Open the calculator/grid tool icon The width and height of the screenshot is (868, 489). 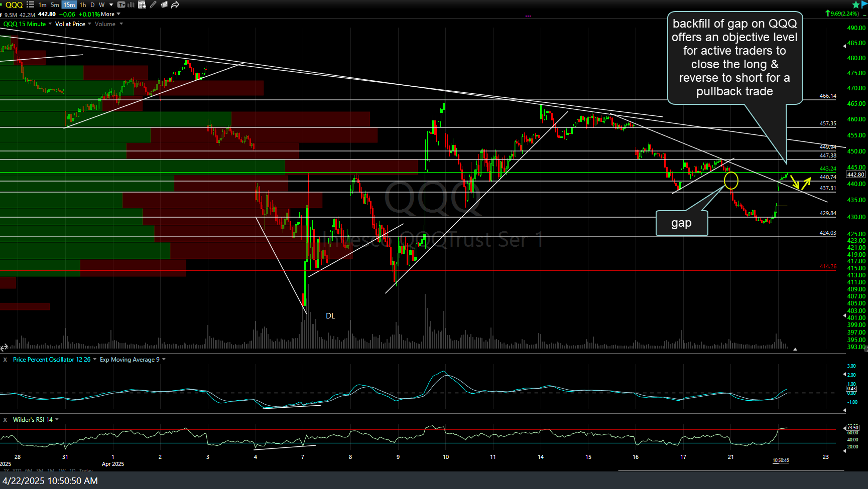[x=142, y=5]
